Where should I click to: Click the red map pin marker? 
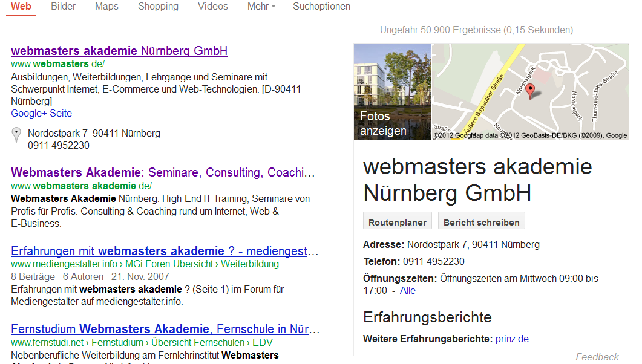click(x=530, y=91)
